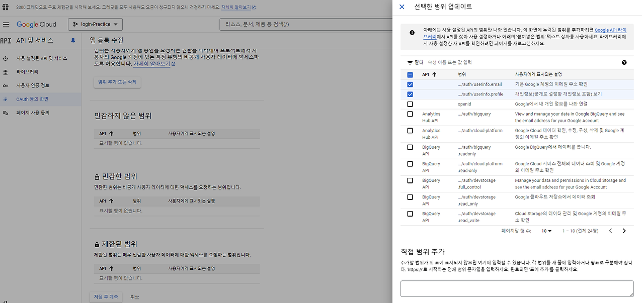The height and width of the screenshot is (303, 644).
Task: Open 라이브러리 in the sidebar
Action: point(27,72)
